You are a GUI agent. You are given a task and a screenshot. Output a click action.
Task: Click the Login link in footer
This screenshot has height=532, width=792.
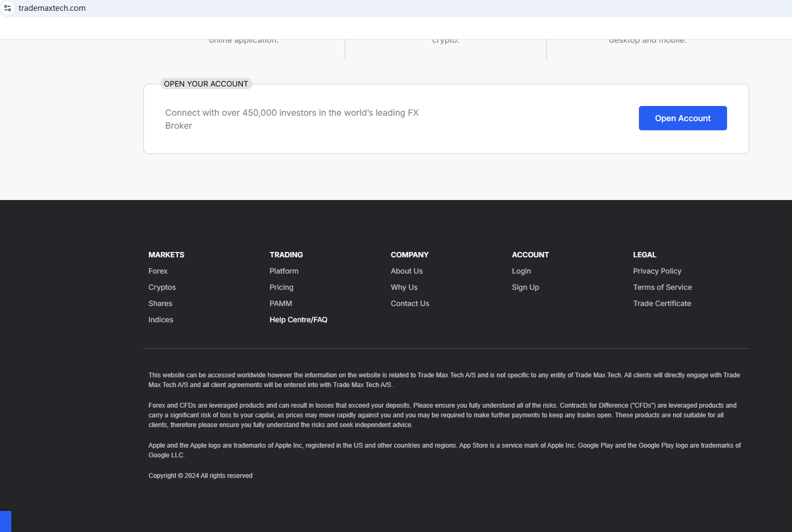521,271
